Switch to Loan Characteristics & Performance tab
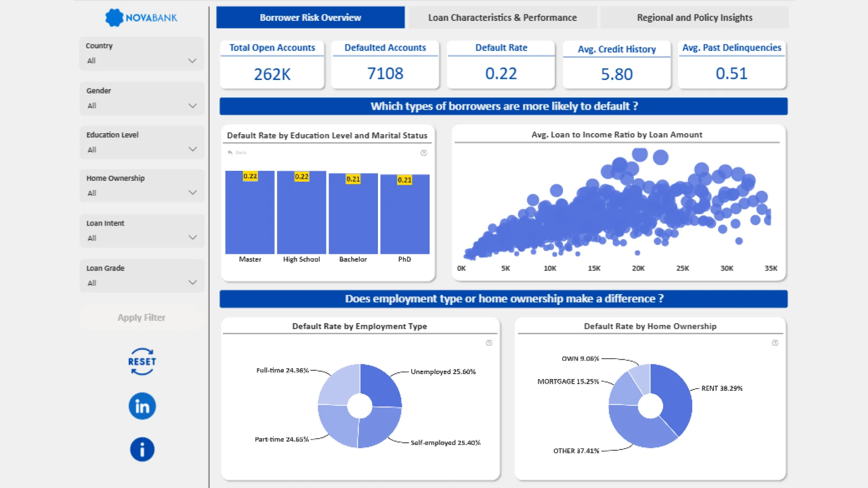Image resolution: width=868 pixels, height=488 pixels. pyautogui.click(x=502, y=18)
